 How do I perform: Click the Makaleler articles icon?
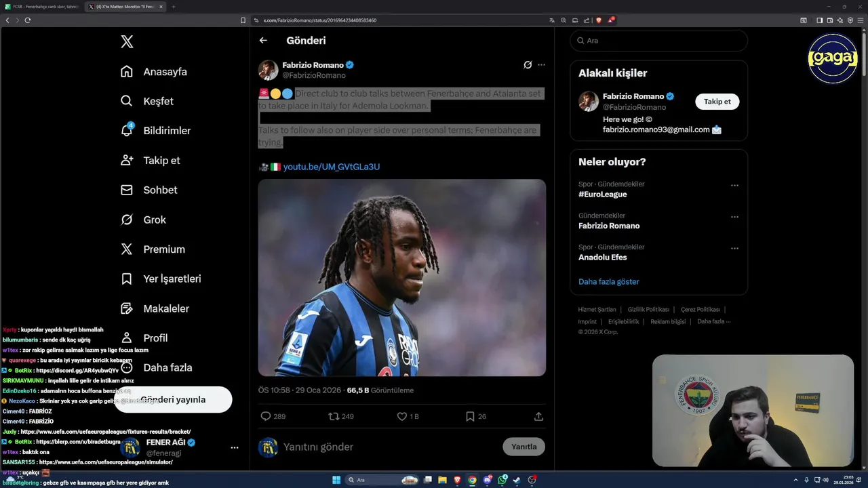127,308
